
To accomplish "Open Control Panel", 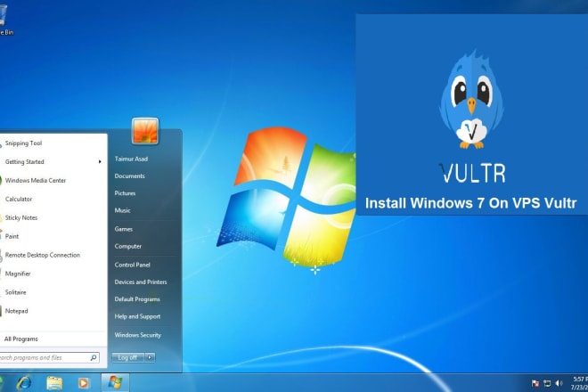I will (133, 265).
